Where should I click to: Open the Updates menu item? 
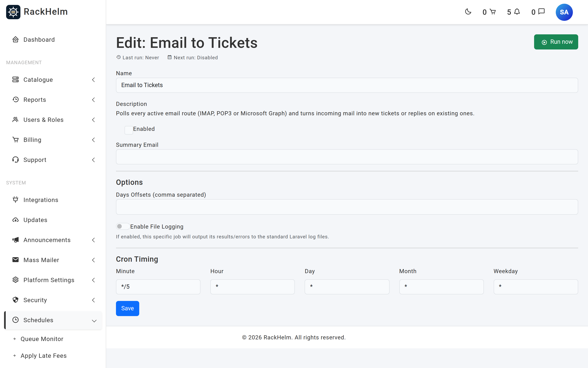(53, 220)
